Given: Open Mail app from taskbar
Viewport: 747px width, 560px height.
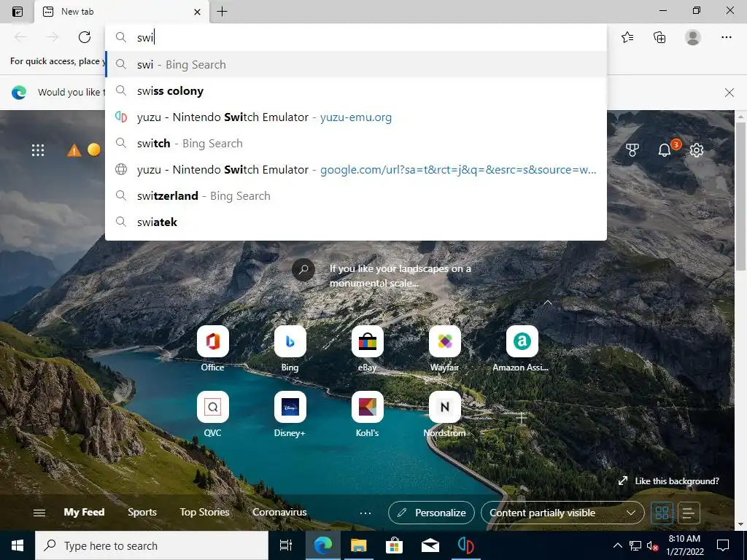Looking at the screenshot, I should [x=430, y=545].
